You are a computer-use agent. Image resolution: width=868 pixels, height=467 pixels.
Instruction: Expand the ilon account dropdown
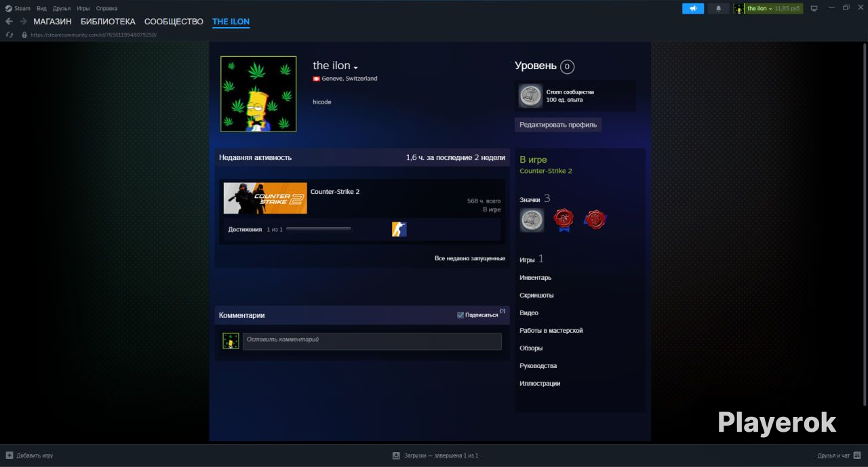click(x=768, y=8)
